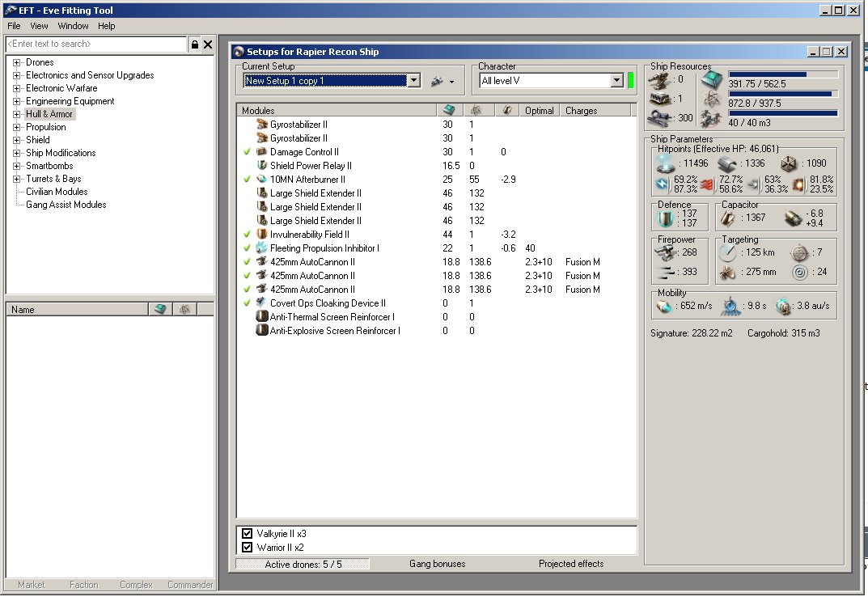Toggle 10MN Afterburner II active state
The image size is (868, 601).
point(247,180)
